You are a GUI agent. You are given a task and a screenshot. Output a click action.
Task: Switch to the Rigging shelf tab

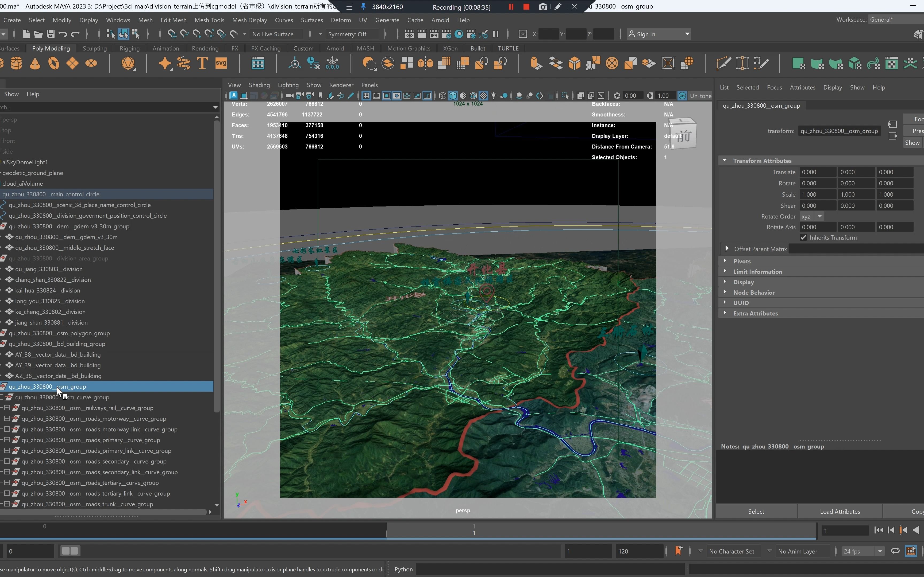click(129, 48)
